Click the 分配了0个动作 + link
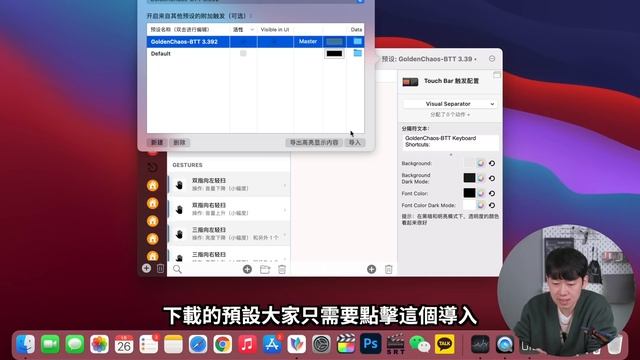The image size is (640, 360). (450, 115)
